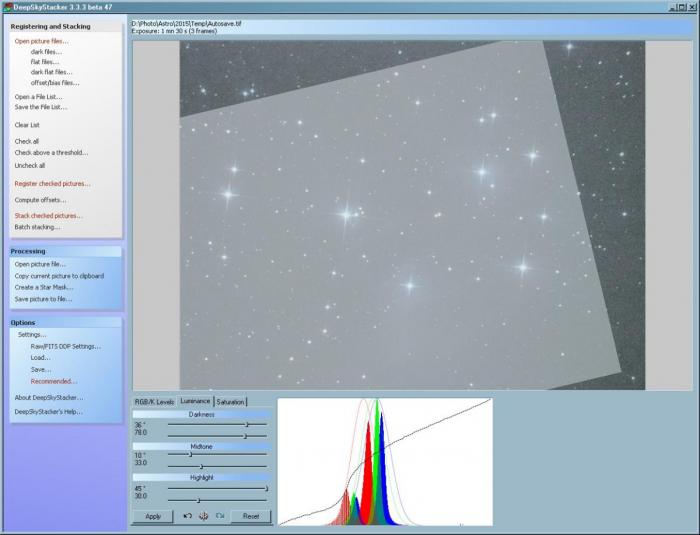This screenshot has width=700, height=535.
Task: Click 'Uncheck all'
Action: [29, 166]
